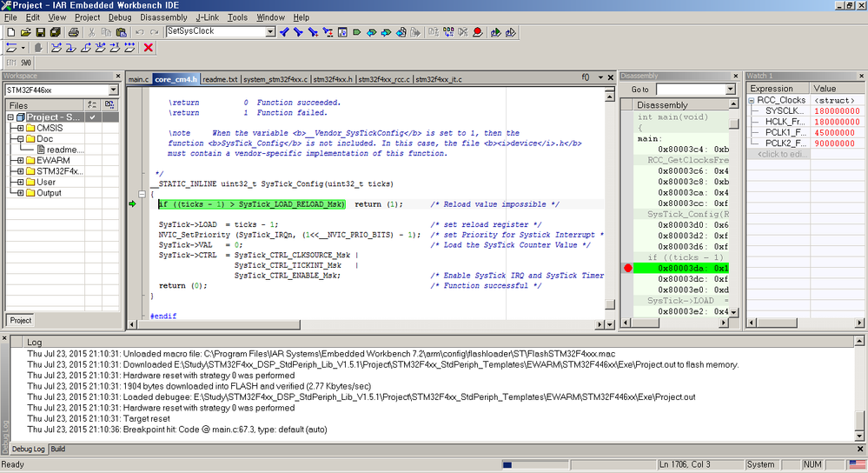Expand the Output folder

tap(21, 193)
